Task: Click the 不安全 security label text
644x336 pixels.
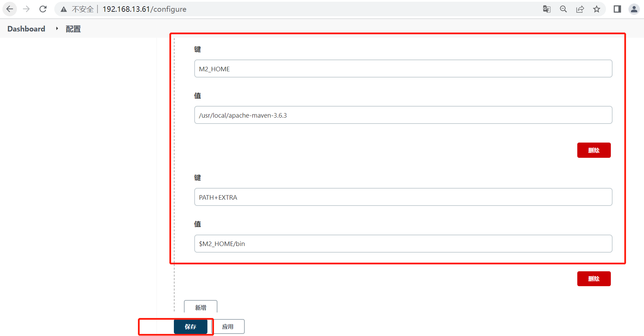Action: pos(83,9)
